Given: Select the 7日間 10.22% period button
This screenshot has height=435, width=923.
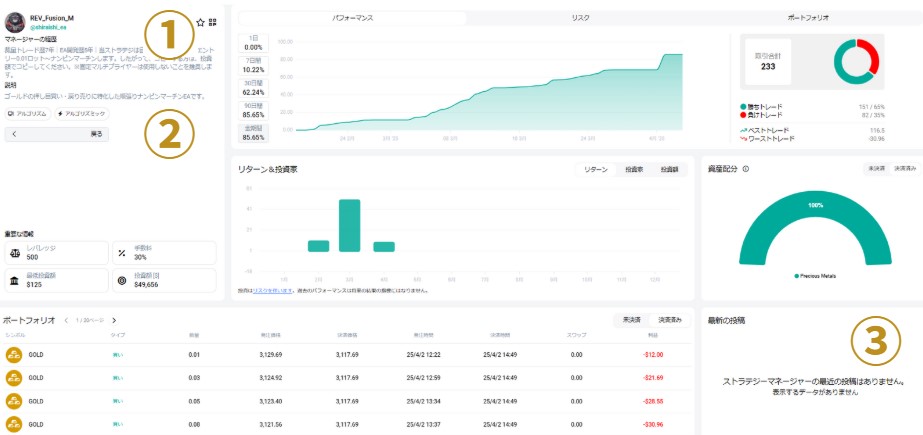Looking at the screenshot, I should click(253, 65).
